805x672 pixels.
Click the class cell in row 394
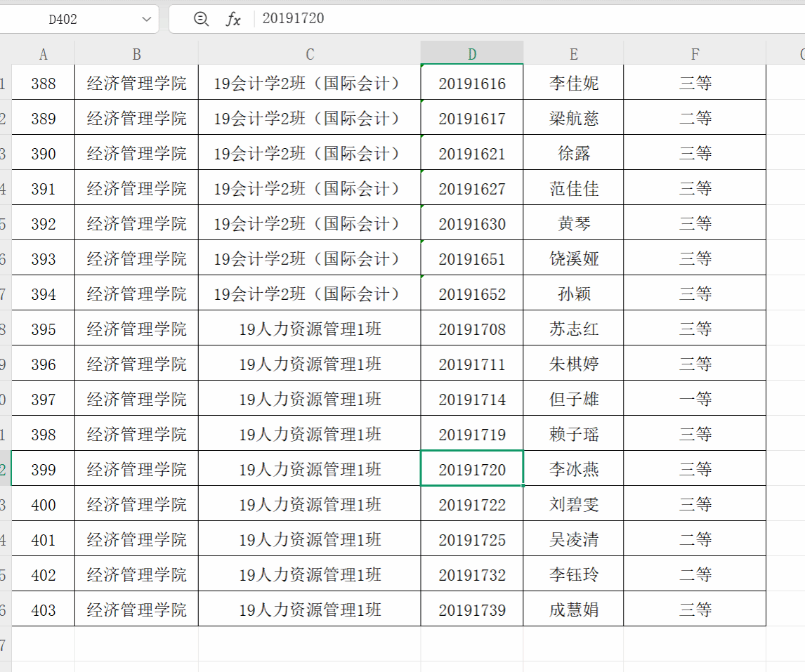pos(310,294)
